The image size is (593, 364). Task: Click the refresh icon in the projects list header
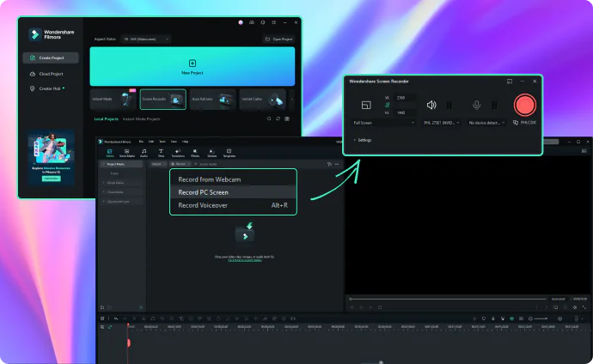(278, 118)
